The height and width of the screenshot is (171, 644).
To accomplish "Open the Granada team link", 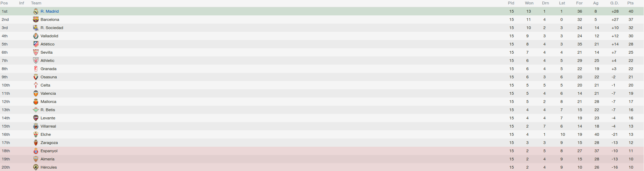I will [48, 69].
